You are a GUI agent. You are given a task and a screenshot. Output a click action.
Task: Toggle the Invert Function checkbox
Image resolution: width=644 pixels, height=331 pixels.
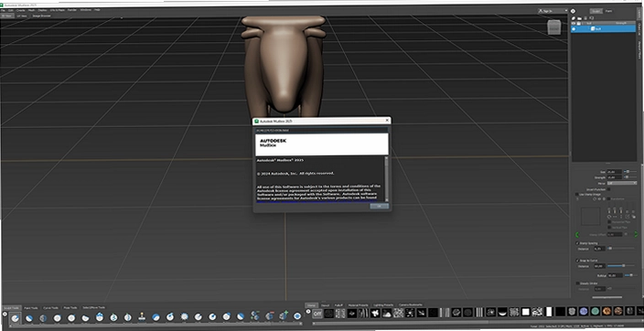(609, 189)
